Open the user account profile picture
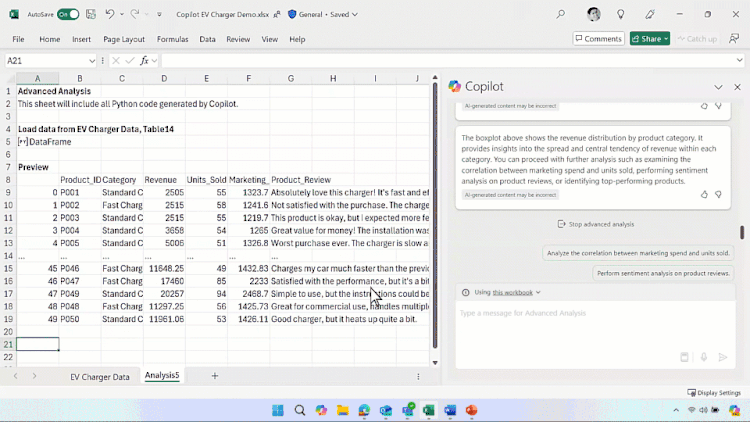Viewport: 750px width, 422px height. click(594, 14)
